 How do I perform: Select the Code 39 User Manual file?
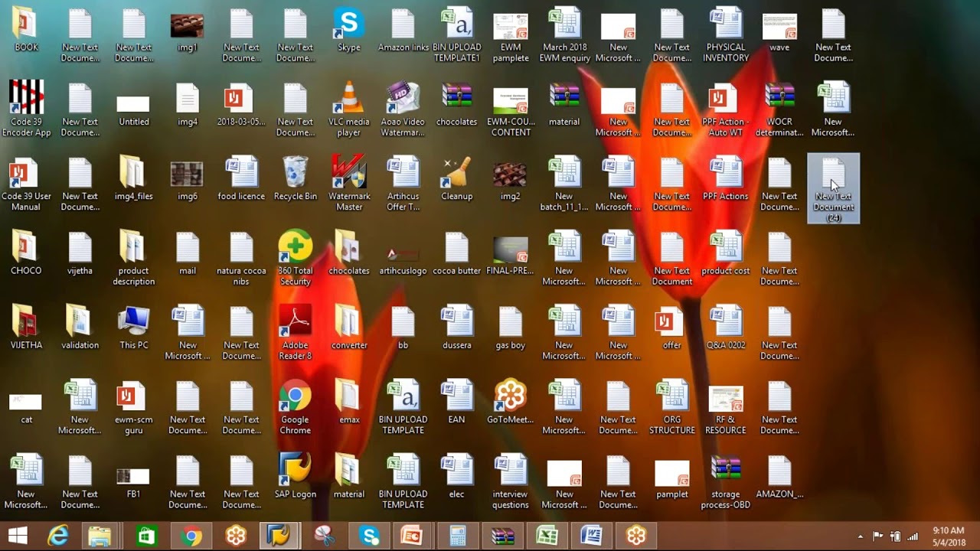pos(26,184)
